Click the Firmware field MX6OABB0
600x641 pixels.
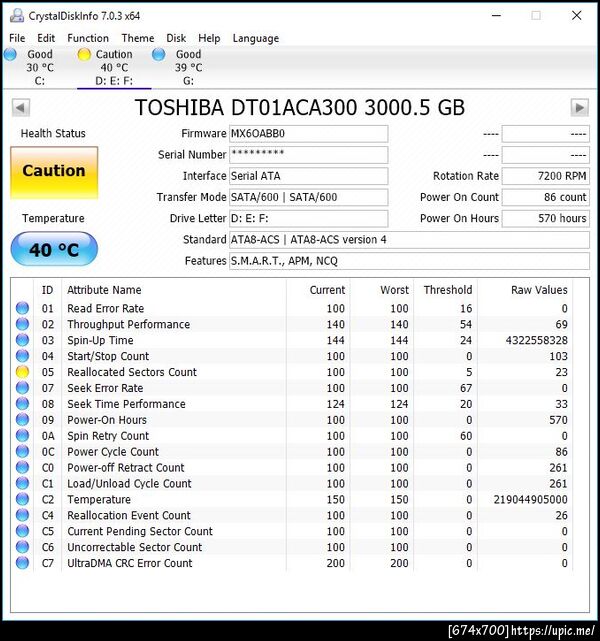[x=309, y=134]
